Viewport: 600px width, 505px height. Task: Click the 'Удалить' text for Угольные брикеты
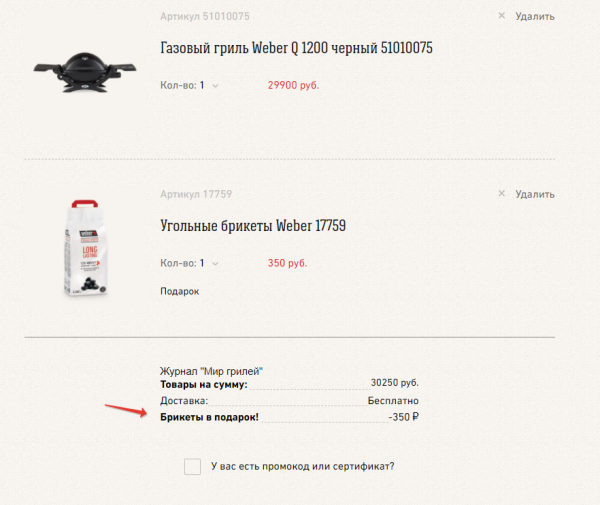pyautogui.click(x=534, y=194)
